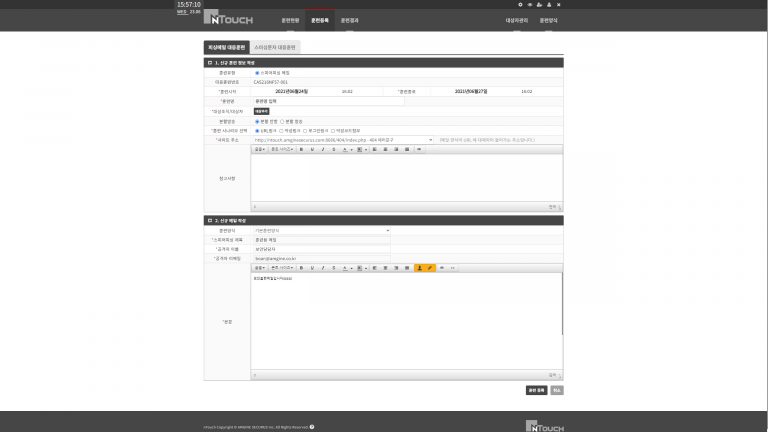The width and height of the screenshot is (768, 432).
Task: Select the 악성링크 scenario radio button
Action: 281,131
